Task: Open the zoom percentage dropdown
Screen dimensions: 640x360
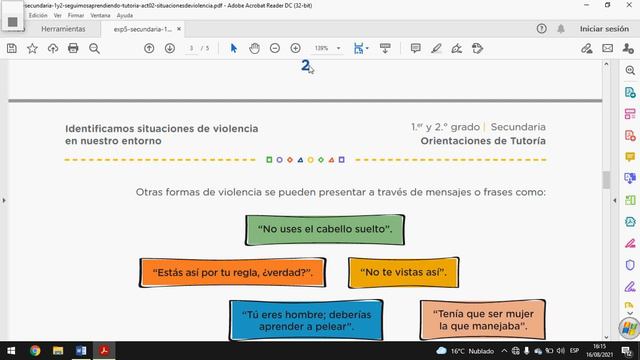Action: pos(338,49)
